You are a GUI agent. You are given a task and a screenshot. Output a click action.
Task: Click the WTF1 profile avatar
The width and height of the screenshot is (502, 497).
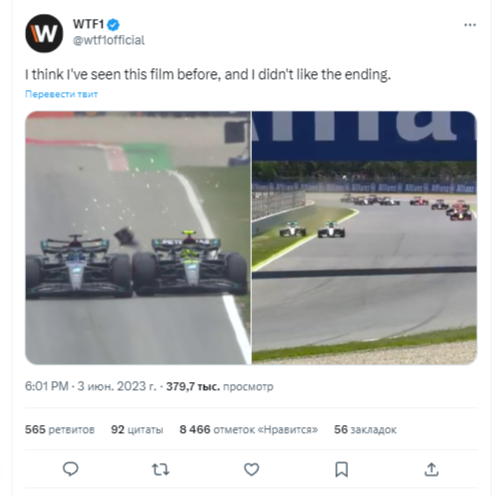click(x=44, y=33)
